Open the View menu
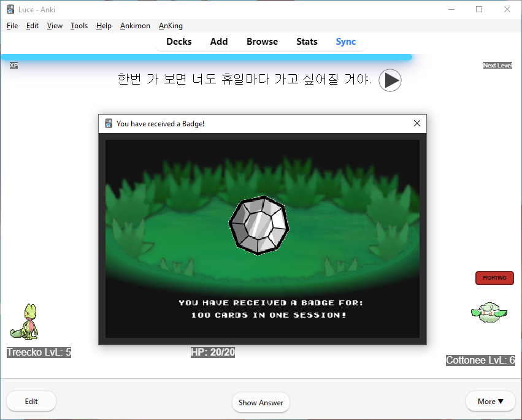522x420 pixels. point(55,26)
